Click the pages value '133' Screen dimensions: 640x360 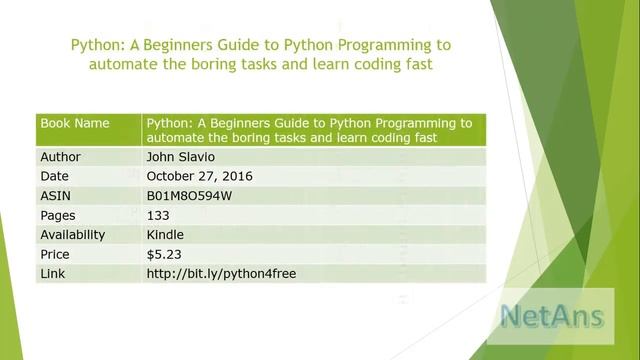click(x=158, y=215)
